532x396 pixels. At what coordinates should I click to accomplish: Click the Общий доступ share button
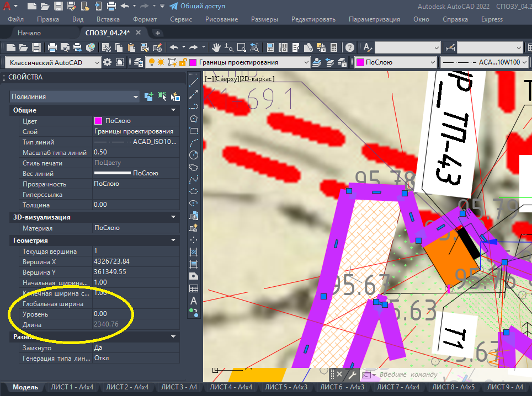coord(197,6)
